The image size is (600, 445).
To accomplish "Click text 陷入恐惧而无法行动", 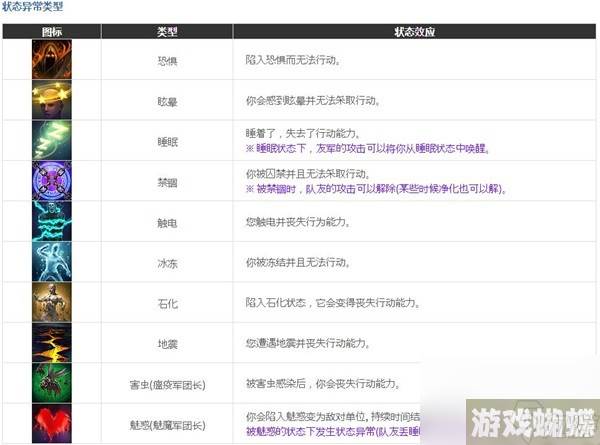I will tap(293, 60).
